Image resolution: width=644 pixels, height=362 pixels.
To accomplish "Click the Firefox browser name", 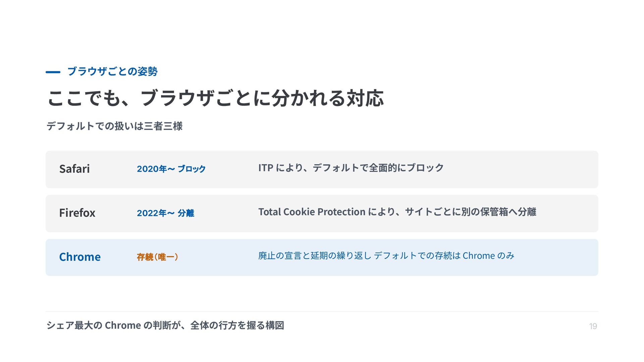I will pos(77,213).
